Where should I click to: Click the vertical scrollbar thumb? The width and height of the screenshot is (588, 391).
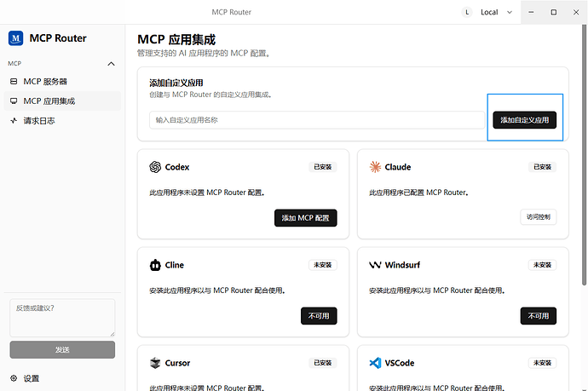pyautogui.click(x=584, y=154)
